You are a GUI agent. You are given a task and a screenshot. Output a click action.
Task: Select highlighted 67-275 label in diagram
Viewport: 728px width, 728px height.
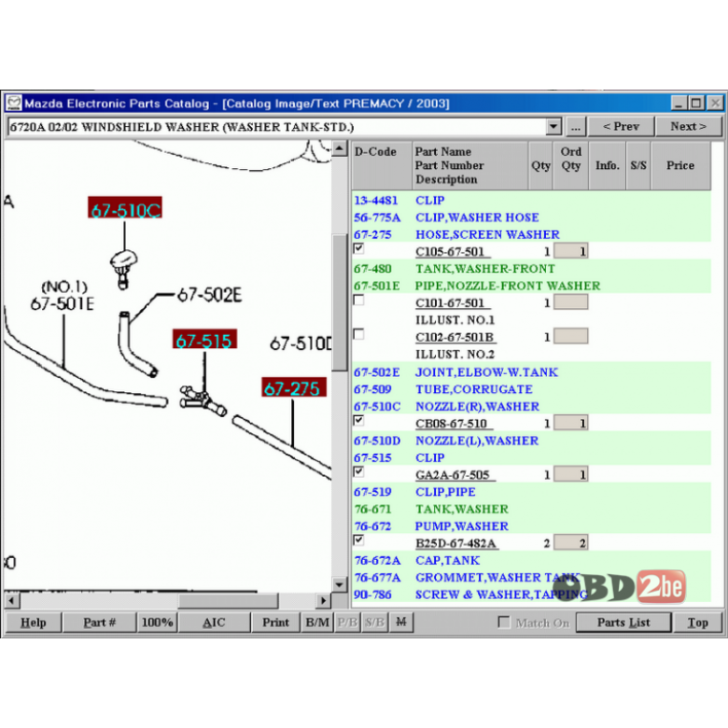[x=294, y=387]
